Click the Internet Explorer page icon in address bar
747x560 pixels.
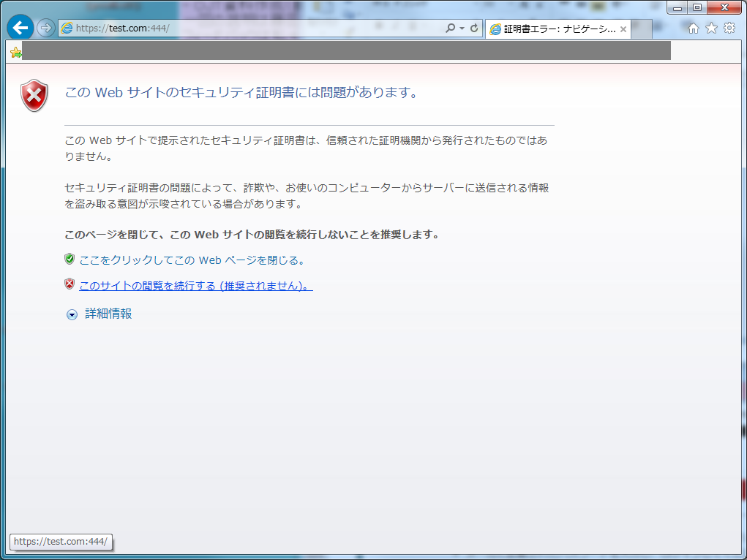coord(67,28)
